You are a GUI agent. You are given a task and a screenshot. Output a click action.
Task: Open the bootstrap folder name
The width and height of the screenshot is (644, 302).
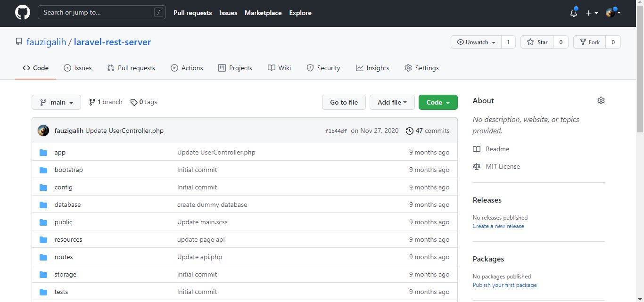pos(68,170)
